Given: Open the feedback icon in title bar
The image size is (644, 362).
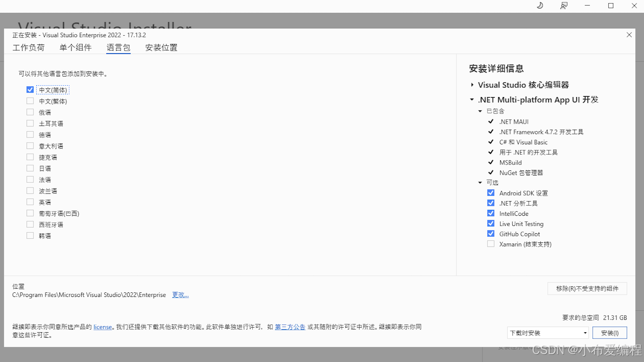Looking at the screenshot, I should 564,5.
